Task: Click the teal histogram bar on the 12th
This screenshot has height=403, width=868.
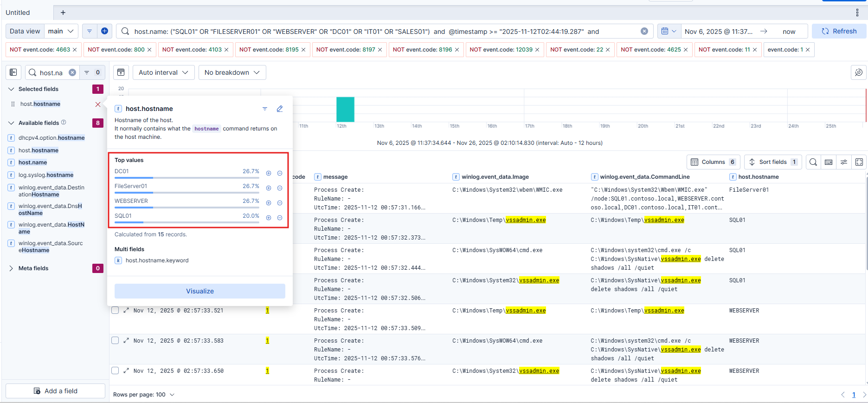Action: pos(345,110)
